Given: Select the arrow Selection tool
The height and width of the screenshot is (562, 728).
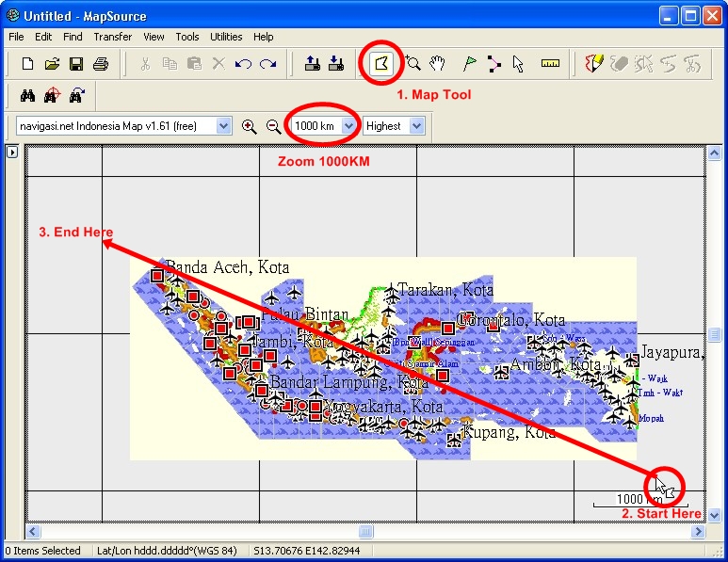Looking at the screenshot, I should pyautogui.click(x=518, y=64).
